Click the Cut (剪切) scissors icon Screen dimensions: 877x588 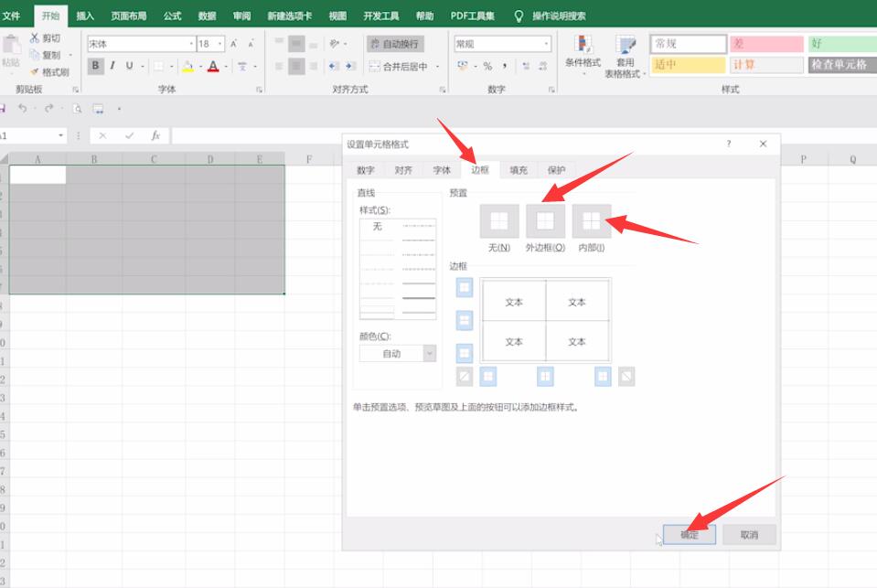pos(35,38)
